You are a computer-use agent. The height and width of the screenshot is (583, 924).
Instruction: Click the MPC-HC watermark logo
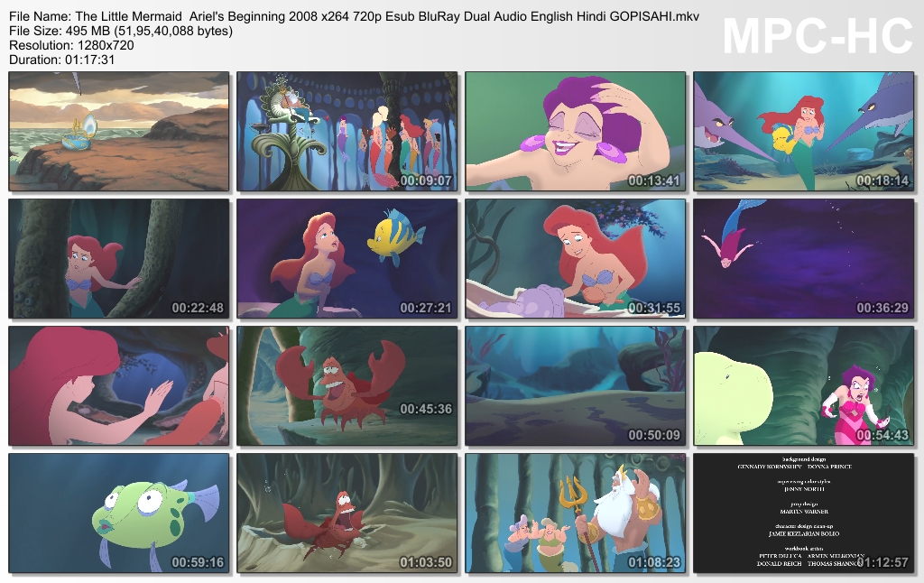coord(818,36)
